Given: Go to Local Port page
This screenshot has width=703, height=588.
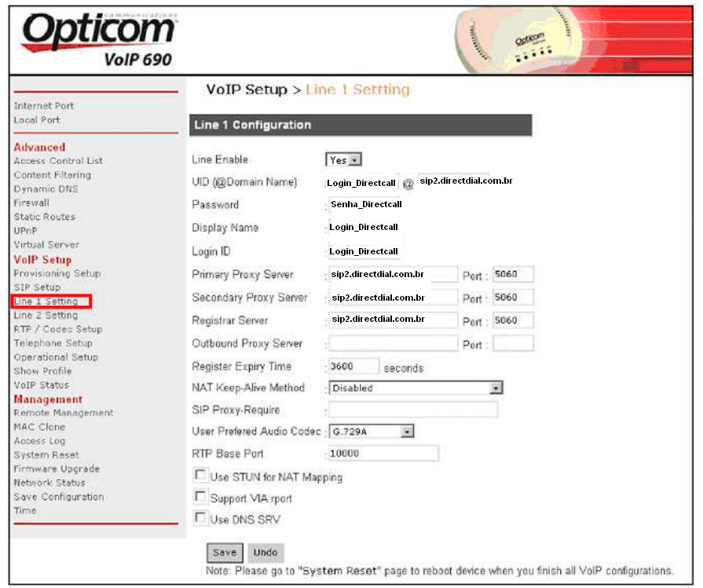Looking at the screenshot, I should point(37,120).
